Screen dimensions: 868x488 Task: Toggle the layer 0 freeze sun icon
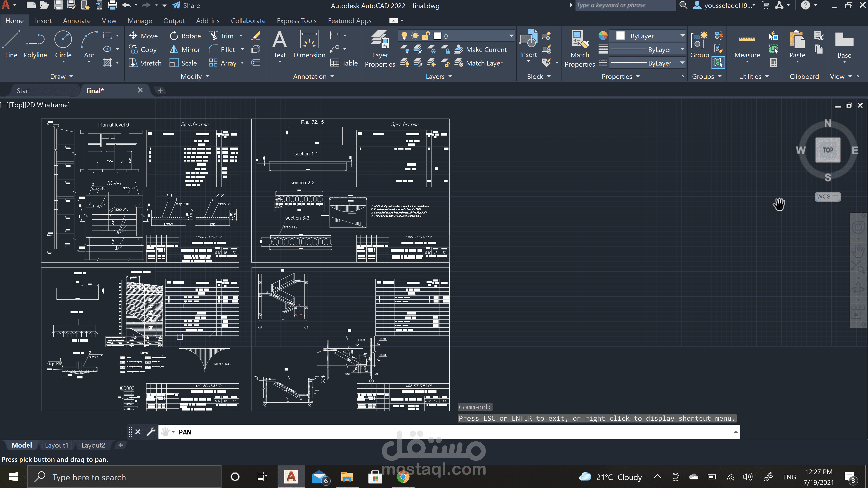point(415,36)
